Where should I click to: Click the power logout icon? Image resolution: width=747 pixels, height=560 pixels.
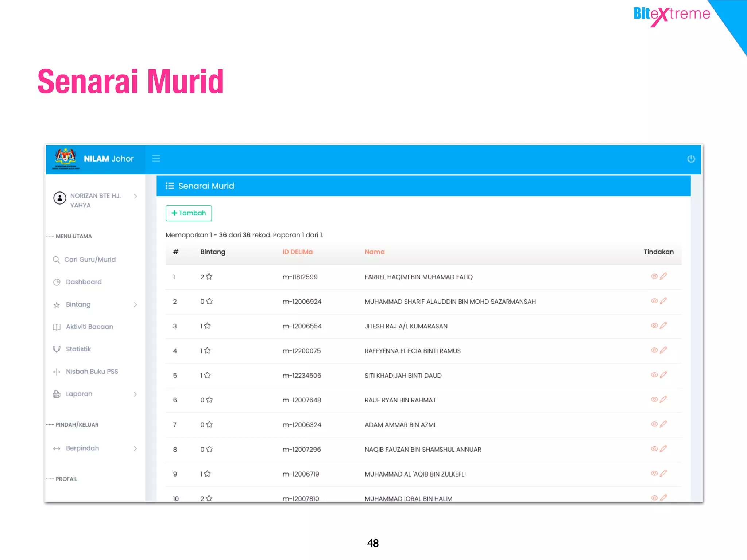[691, 159]
